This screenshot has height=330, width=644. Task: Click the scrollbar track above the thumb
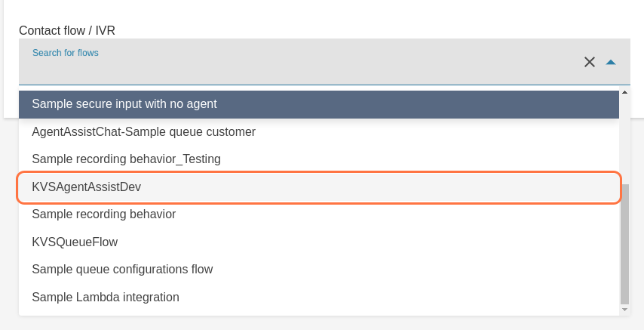pos(624,140)
